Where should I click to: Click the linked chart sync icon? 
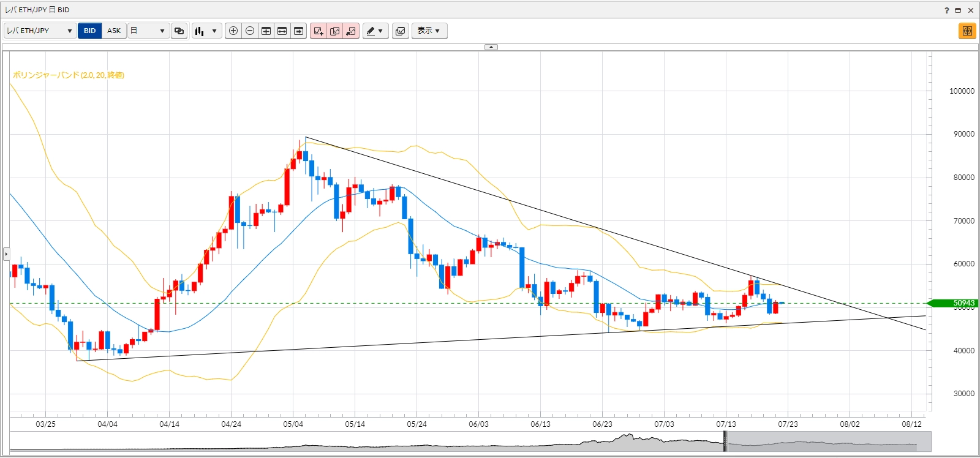[179, 31]
